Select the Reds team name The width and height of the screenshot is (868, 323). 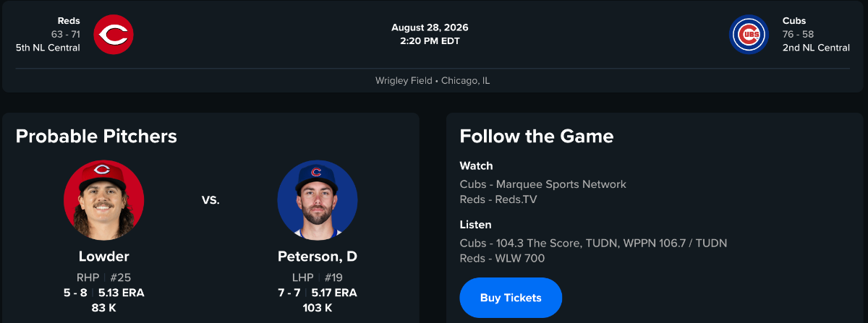69,21
